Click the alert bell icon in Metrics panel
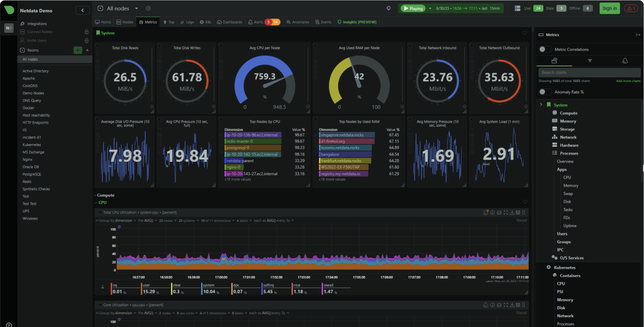Screen dimensions: 644x327 [625, 61]
